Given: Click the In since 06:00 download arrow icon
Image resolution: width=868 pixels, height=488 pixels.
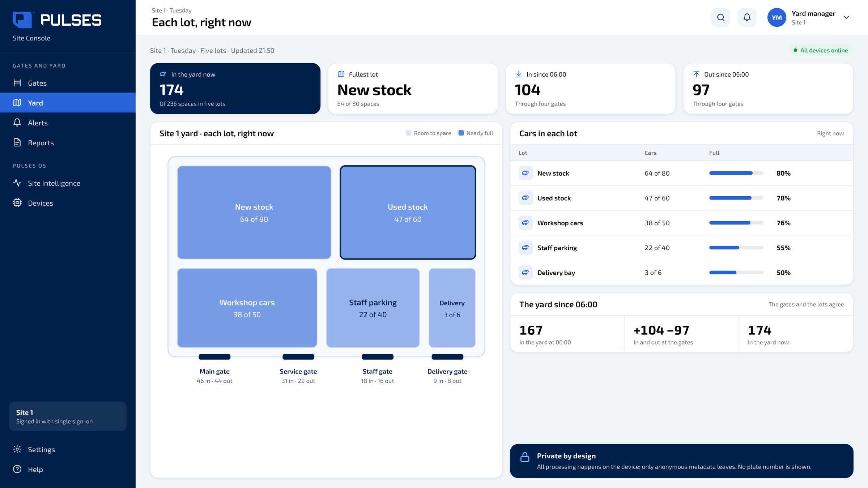Looking at the screenshot, I should tap(519, 74).
